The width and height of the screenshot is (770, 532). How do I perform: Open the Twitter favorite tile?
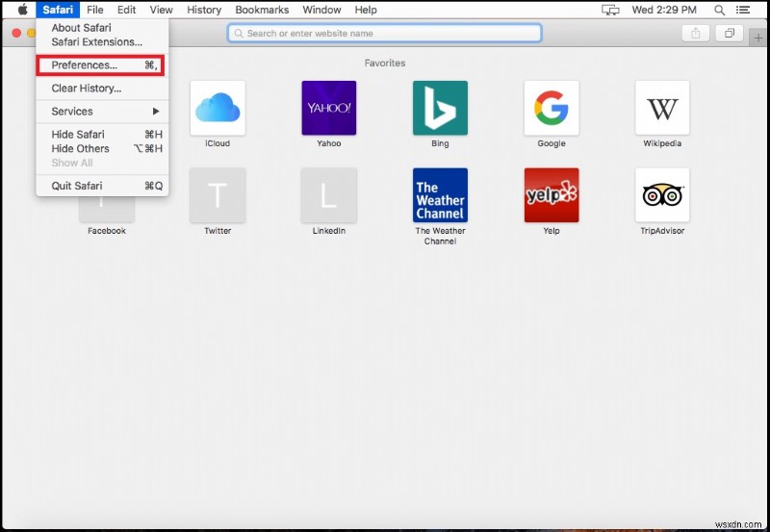218,195
